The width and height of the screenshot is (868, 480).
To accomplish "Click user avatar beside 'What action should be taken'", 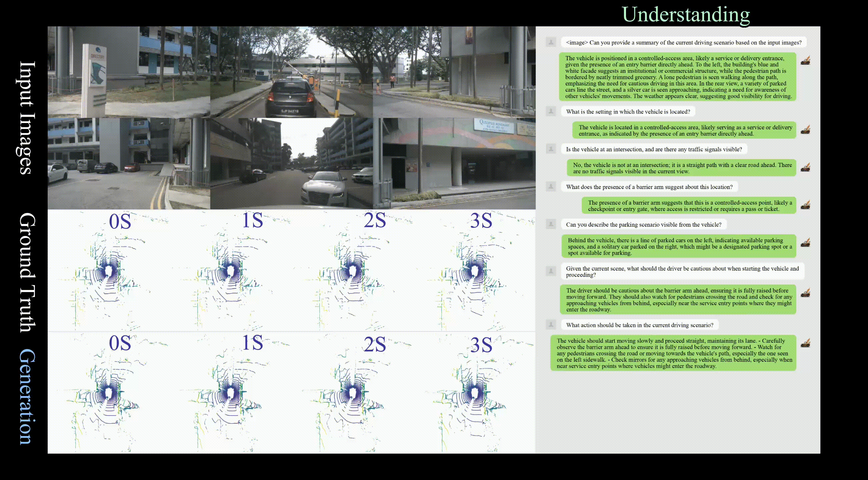I will (551, 325).
